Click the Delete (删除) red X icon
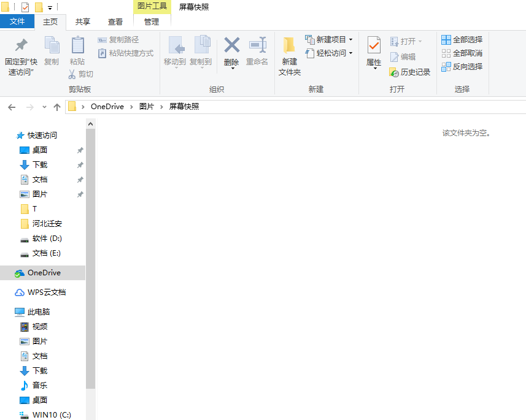This screenshot has height=420, width=526. click(x=231, y=45)
